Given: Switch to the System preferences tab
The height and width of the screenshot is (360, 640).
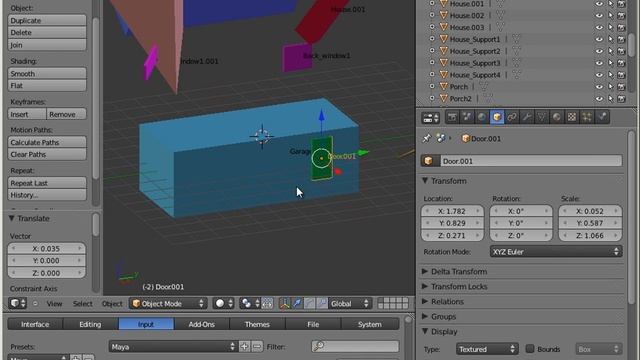Looking at the screenshot, I should (x=370, y=324).
